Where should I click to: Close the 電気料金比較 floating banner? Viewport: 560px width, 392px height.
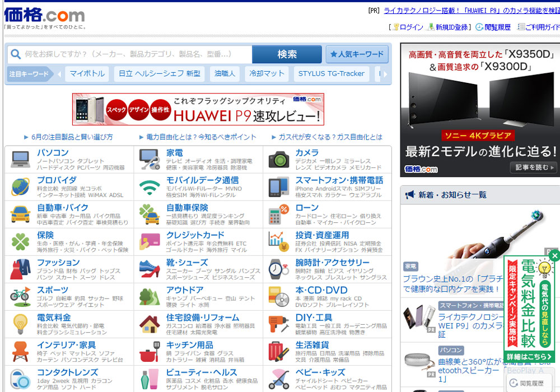point(554,255)
